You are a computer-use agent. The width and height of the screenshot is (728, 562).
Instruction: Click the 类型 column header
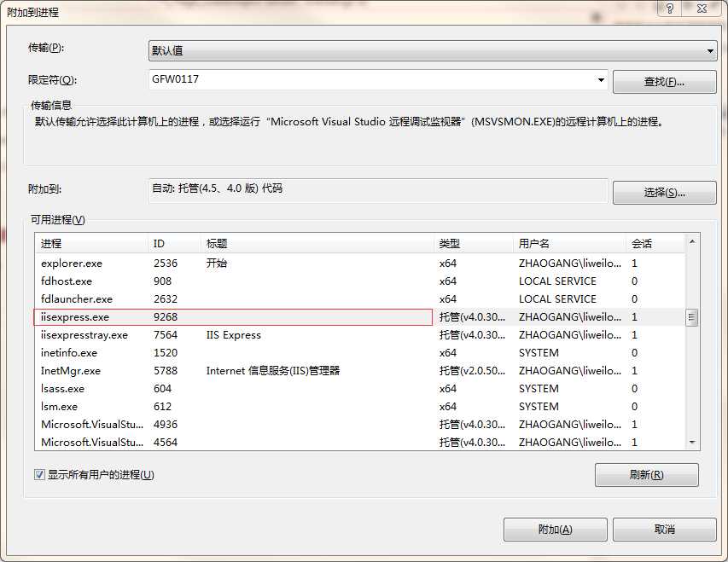tap(474, 244)
